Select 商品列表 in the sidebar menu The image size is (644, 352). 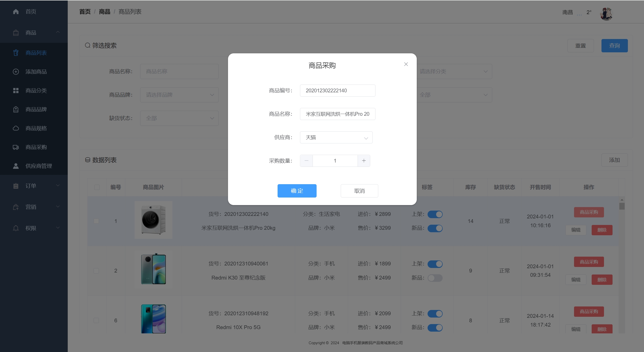click(36, 53)
